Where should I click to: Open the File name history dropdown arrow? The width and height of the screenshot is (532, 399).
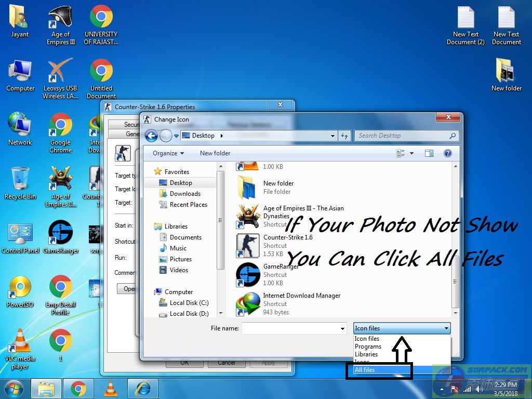(342, 328)
